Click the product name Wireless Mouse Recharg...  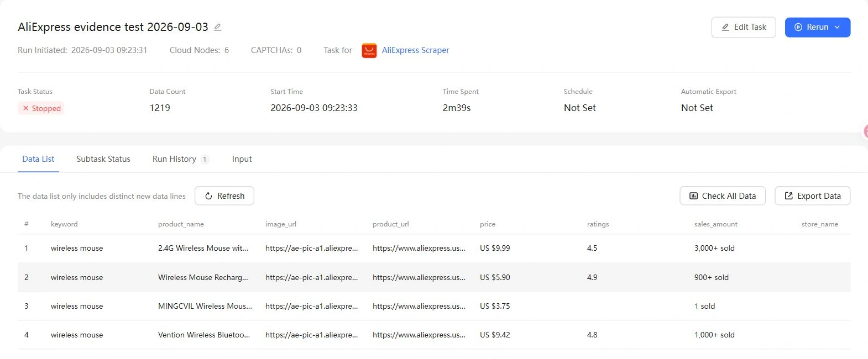pyautogui.click(x=203, y=278)
